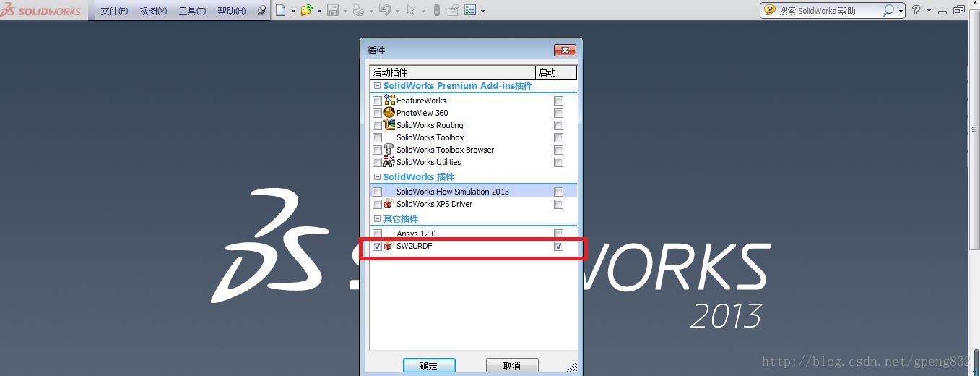Check Flow Simulation 2013 active checkbox

coord(377,192)
